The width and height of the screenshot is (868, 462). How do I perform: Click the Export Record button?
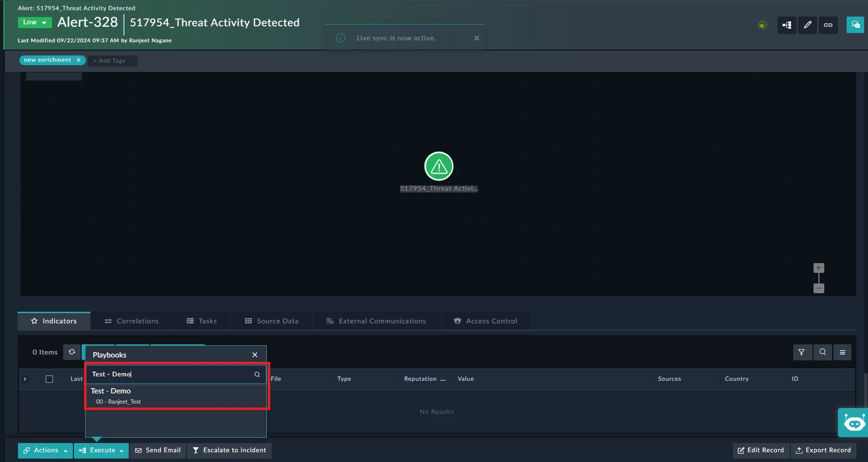tap(823, 450)
